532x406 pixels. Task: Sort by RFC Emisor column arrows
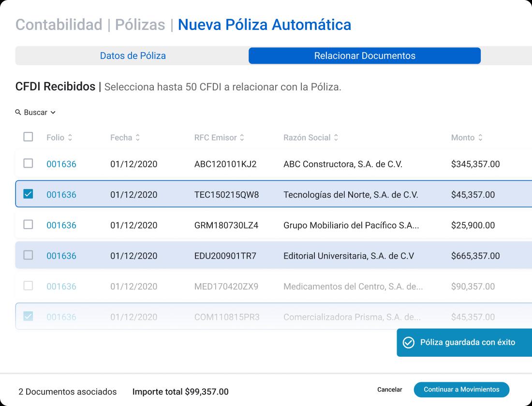[x=242, y=137]
